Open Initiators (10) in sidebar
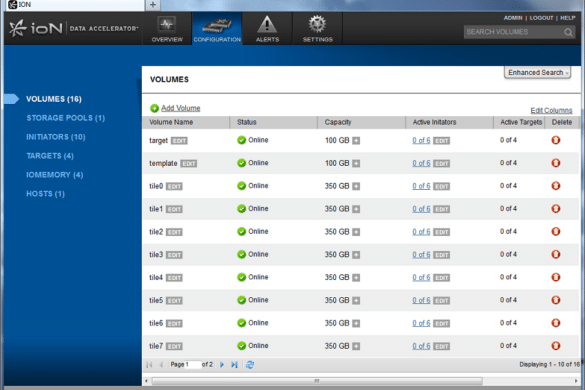The height and width of the screenshot is (390, 585). (x=56, y=137)
